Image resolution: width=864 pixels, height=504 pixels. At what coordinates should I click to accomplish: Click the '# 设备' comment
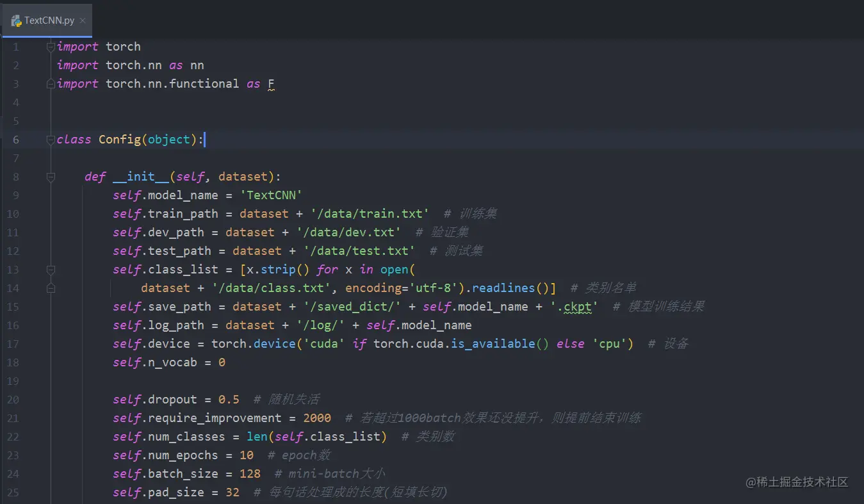click(668, 344)
